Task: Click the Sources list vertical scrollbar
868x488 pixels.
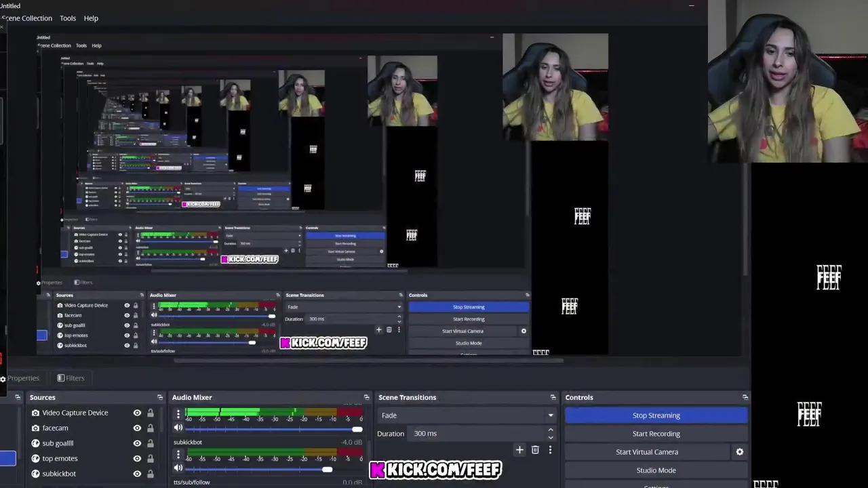Action: pos(161,420)
